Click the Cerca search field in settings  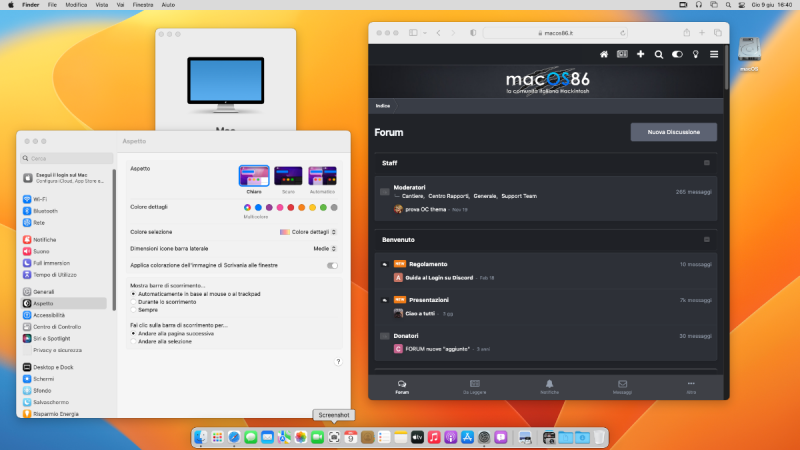click(x=67, y=158)
